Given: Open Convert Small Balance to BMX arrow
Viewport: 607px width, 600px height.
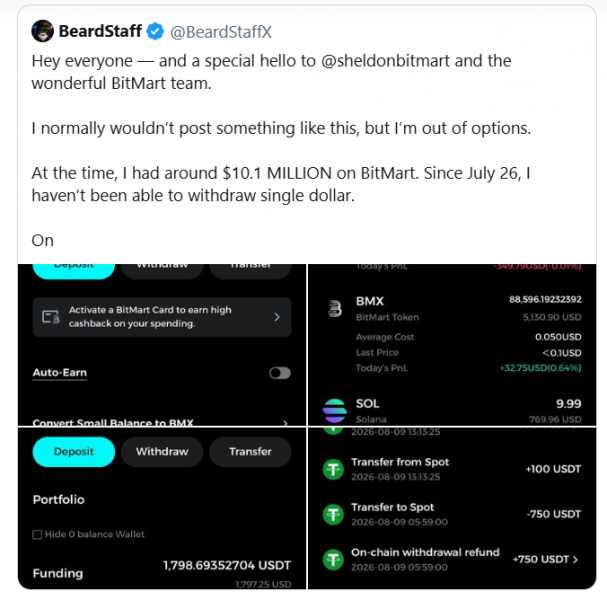Looking at the screenshot, I should tap(285, 423).
